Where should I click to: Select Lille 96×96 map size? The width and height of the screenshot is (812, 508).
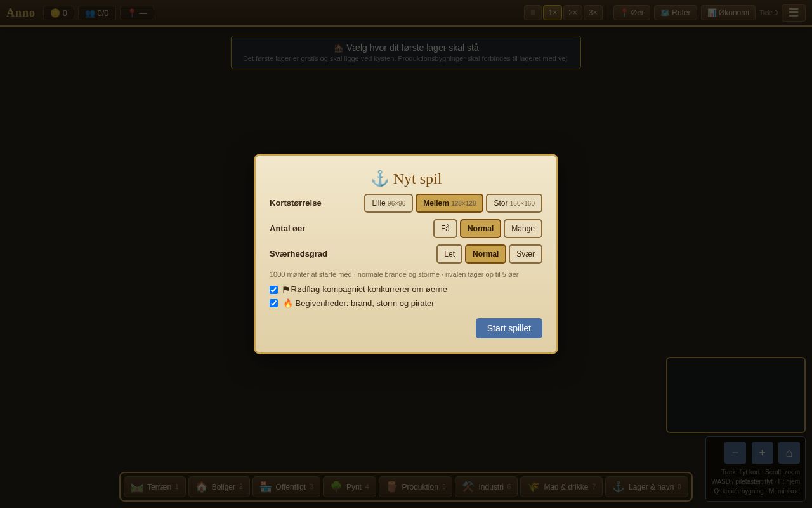click(x=389, y=203)
